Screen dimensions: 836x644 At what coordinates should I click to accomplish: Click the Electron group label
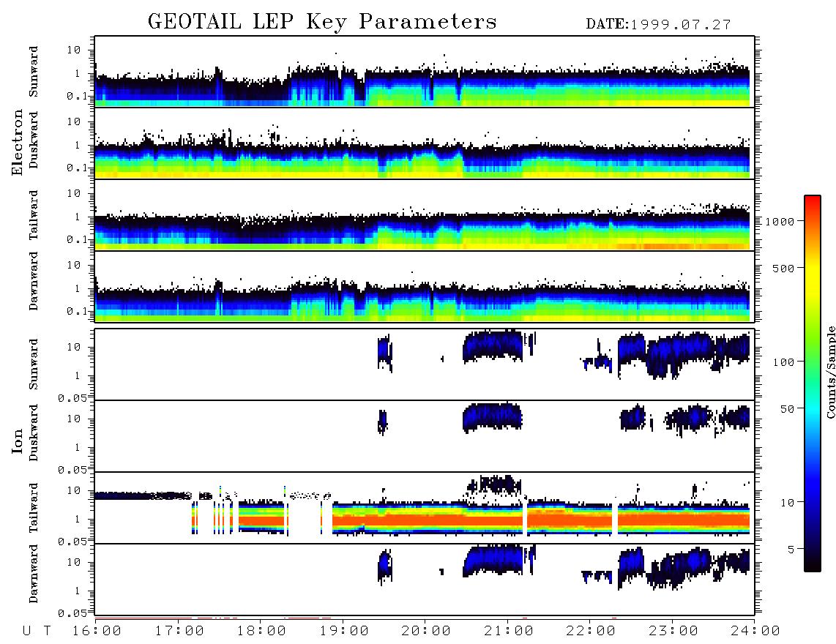(18, 143)
